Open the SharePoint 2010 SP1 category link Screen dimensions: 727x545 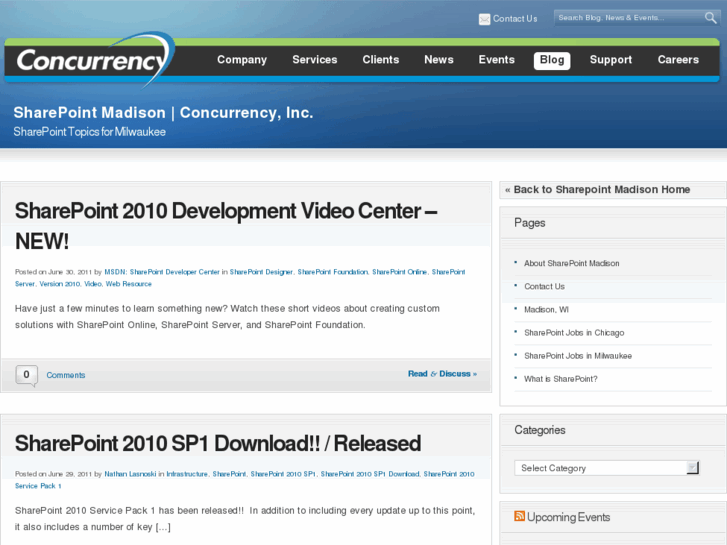coord(283,474)
